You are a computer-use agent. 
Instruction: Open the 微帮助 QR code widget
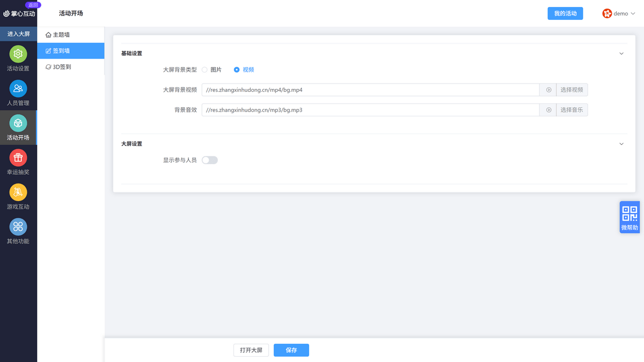(x=630, y=217)
